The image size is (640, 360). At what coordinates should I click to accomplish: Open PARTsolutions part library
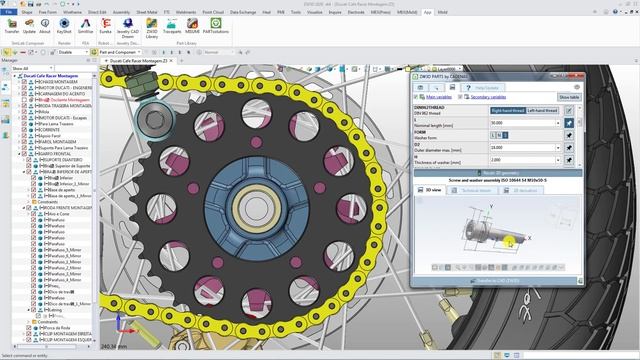coord(216,26)
